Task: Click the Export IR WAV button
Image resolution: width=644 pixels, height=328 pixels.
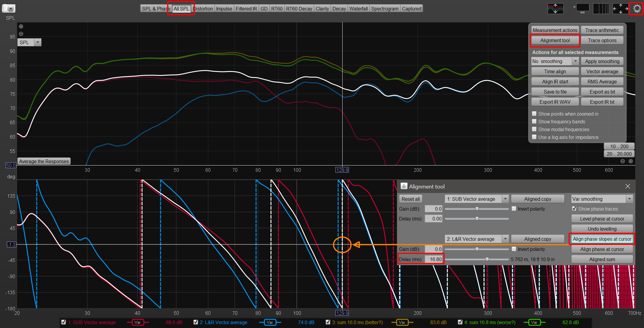Action: coord(555,102)
